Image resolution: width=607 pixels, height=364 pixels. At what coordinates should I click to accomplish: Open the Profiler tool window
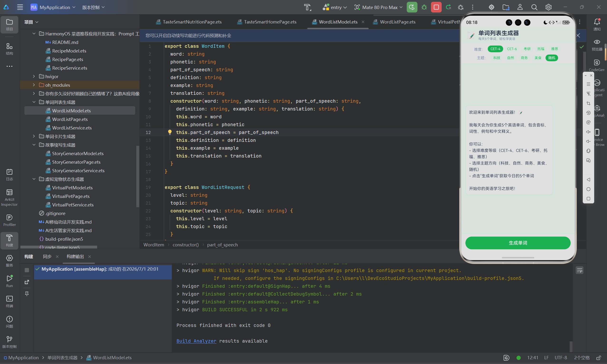tap(9, 220)
